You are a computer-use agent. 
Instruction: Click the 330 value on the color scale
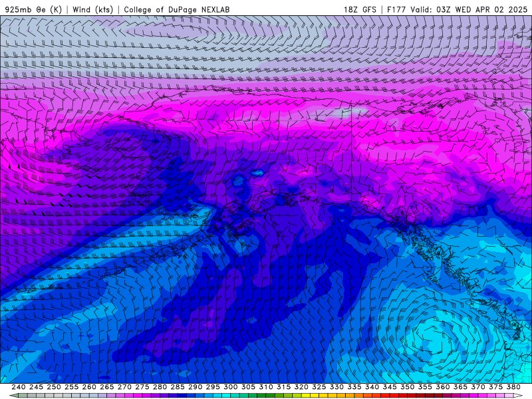coord(336,387)
